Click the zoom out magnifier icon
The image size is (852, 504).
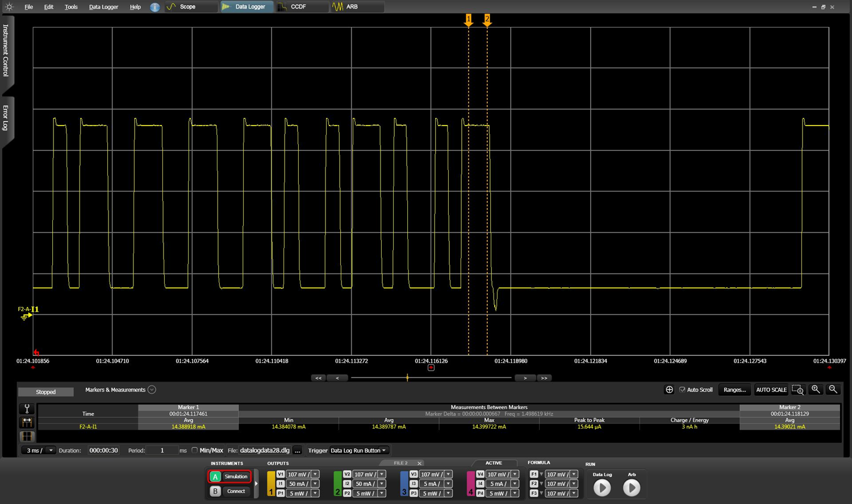833,389
